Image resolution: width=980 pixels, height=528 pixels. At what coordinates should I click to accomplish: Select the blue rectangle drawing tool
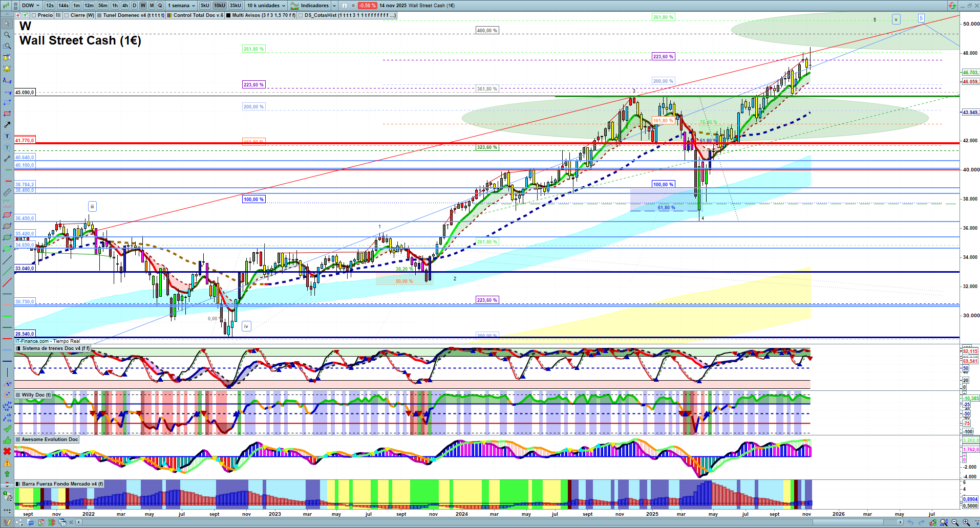(x=7, y=103)
